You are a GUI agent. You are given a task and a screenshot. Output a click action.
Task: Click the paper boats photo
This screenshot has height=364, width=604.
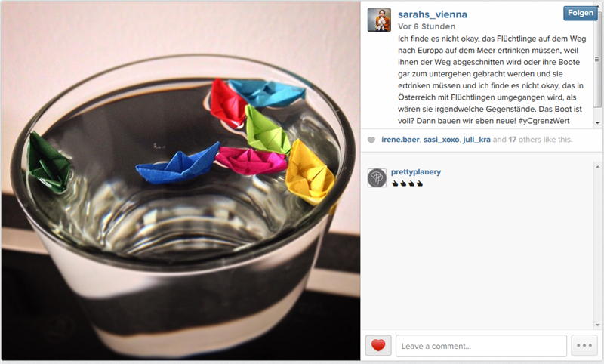(x=180, y=181)
